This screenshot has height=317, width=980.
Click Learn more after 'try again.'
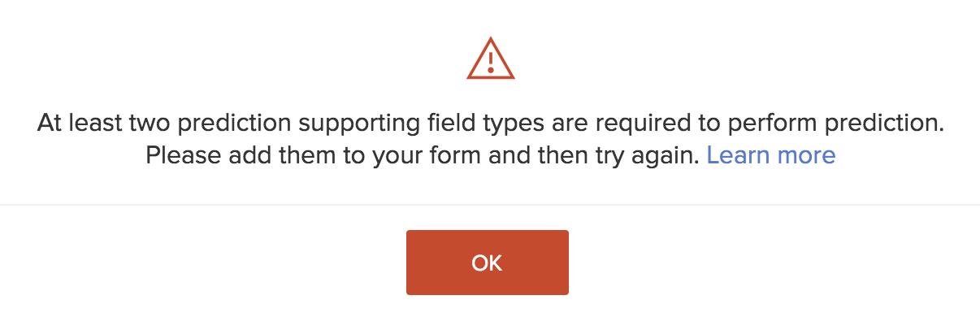coord(771,155)
